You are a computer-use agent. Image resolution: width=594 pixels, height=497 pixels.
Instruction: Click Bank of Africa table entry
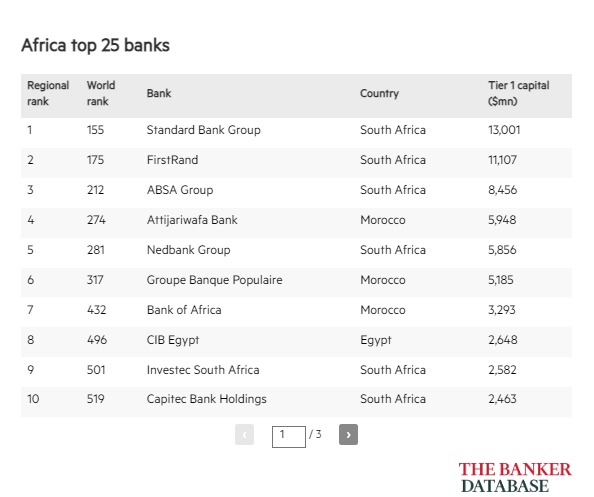pyautogui.click(x=184, y=310)
